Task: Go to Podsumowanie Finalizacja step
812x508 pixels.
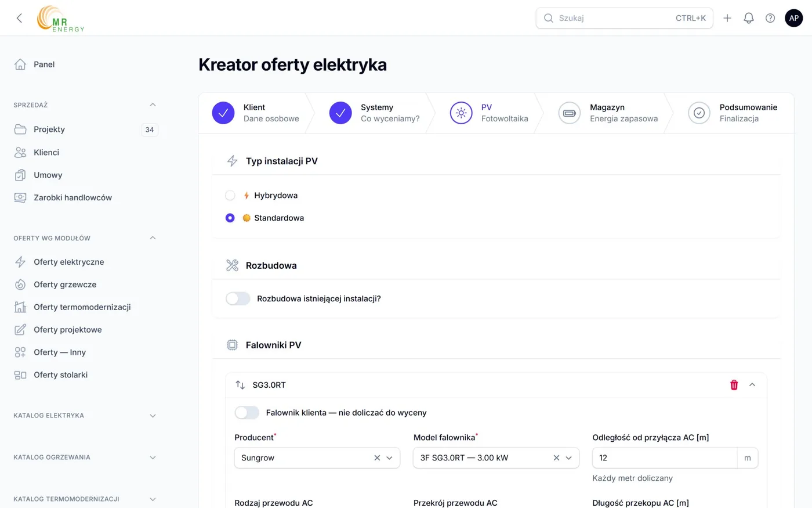Action: pos(733,113)
